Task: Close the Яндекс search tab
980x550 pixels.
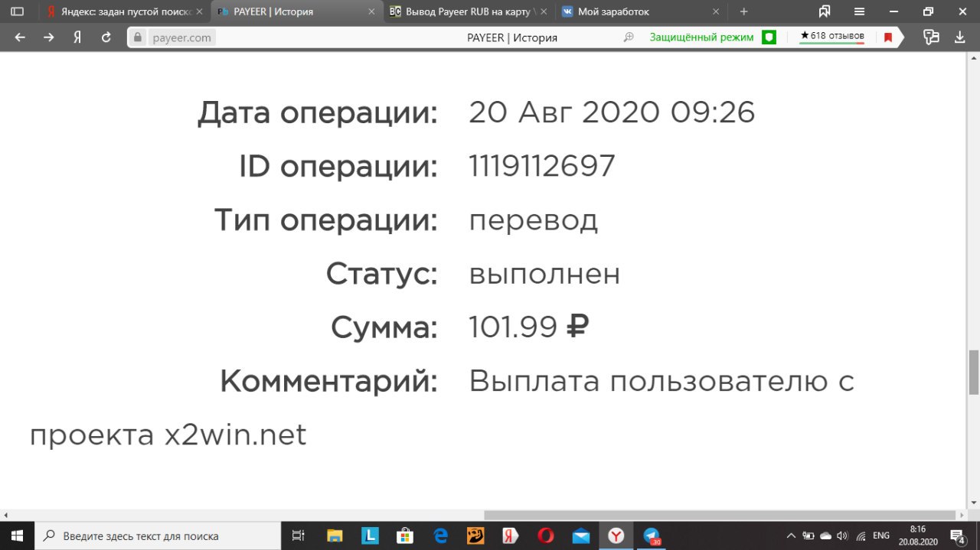Action: coord(201,12)
